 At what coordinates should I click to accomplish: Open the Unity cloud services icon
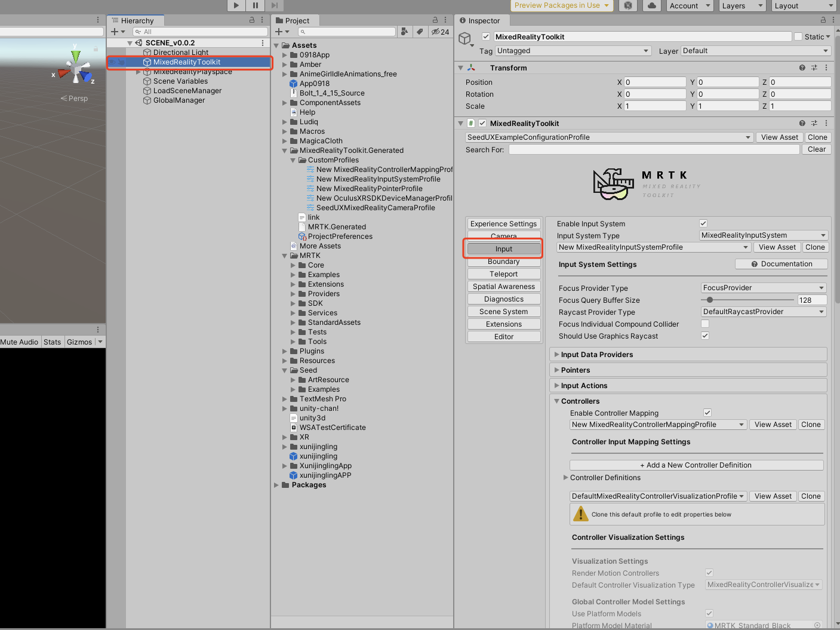pyautogui.click(x=651, y=6)
